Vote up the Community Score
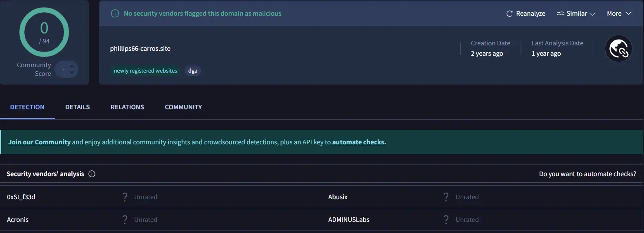The height and width of the screenshot is (233, 644). (72, 66)
